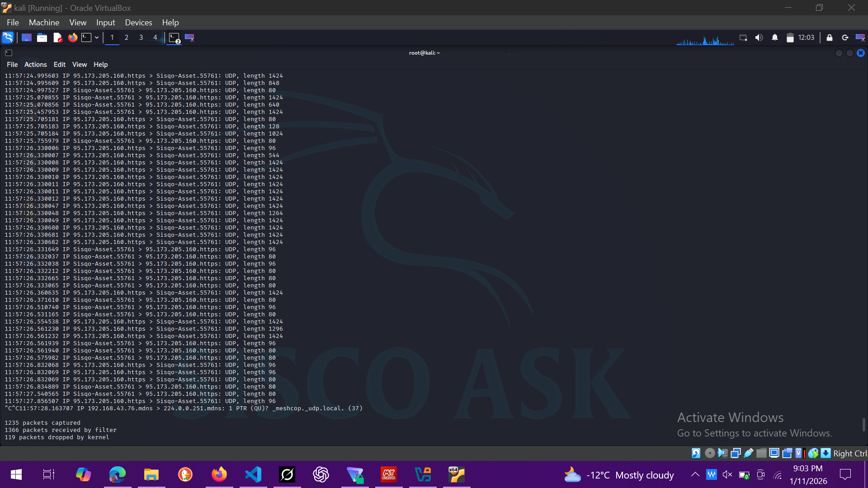Click the Kali panel clock showing 12:03
This screenshot has width=868, height=488.
[x=806, y=38]
